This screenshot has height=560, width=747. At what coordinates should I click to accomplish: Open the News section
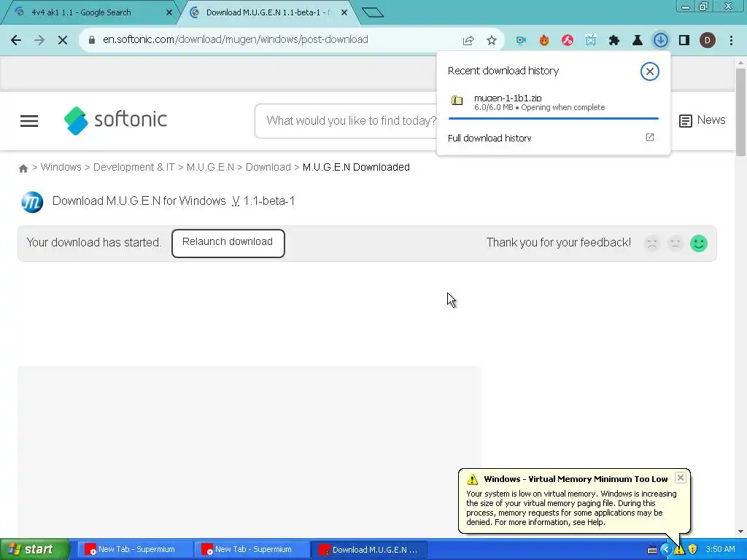[703, 120]
